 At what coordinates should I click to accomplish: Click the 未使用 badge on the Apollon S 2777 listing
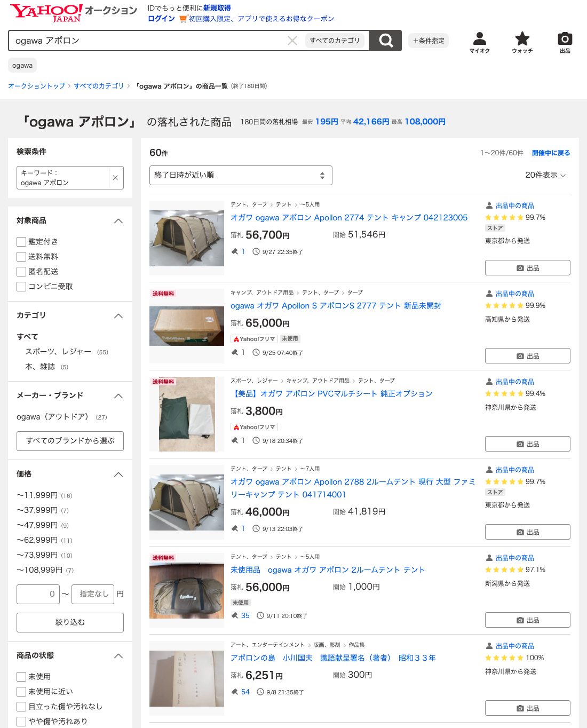(x=290, y=339)
